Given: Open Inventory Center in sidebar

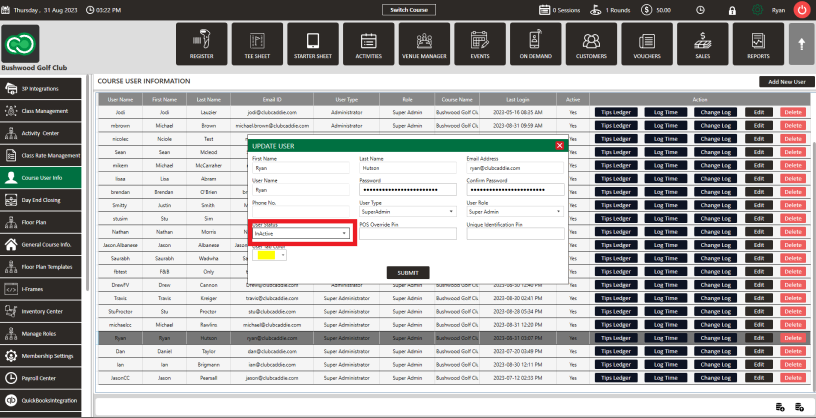Looking at the screenshot, I should pos(41,311).
